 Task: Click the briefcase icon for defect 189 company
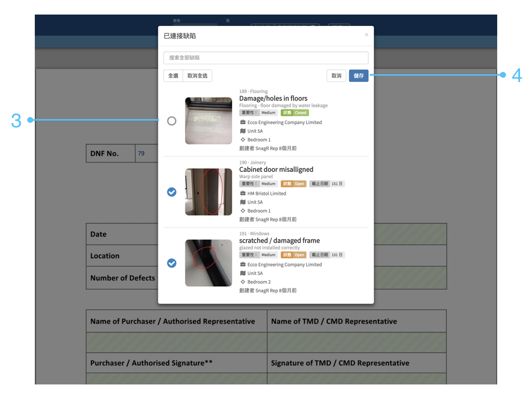point(243,122)
